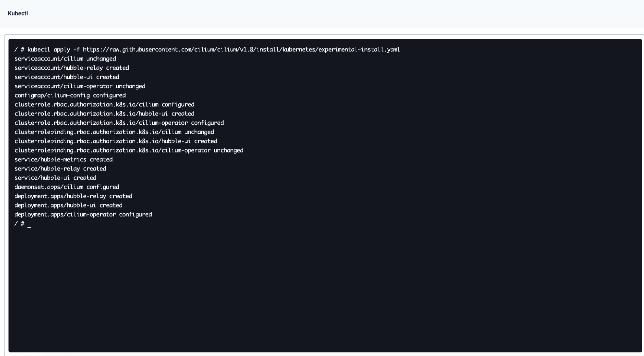This screenshot has height=356, width=644.
Task: Click the serviceaccount/cilium-operator unchanged line
Action: point(80,86)
